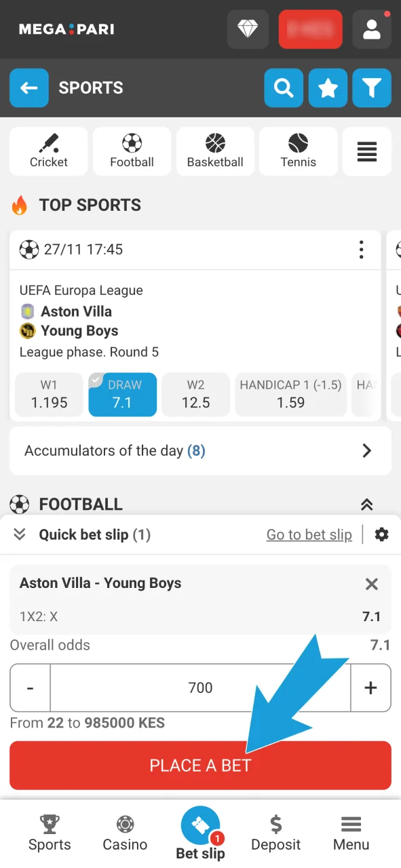Select the W2 odds option
Viewport: 401px width, 868px height.
tap(195, 394)
